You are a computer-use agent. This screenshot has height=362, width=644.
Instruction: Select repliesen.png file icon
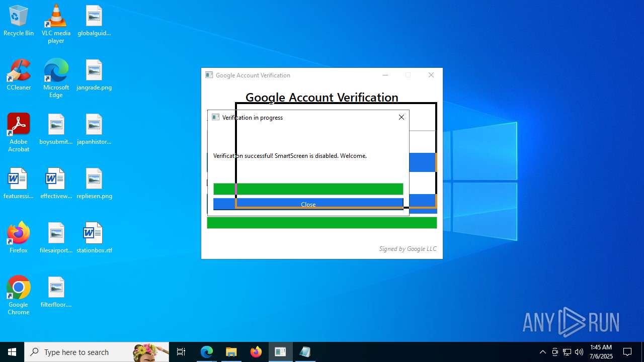pos(94,184)
